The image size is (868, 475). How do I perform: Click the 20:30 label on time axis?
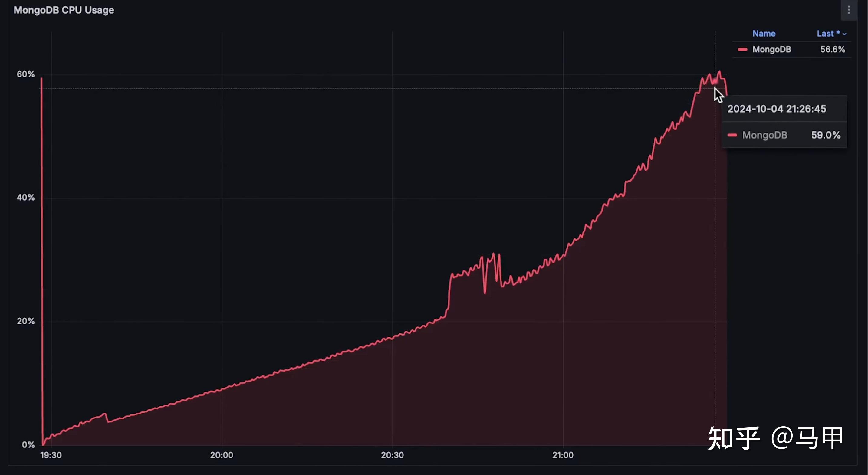click(x=392, y=455)
